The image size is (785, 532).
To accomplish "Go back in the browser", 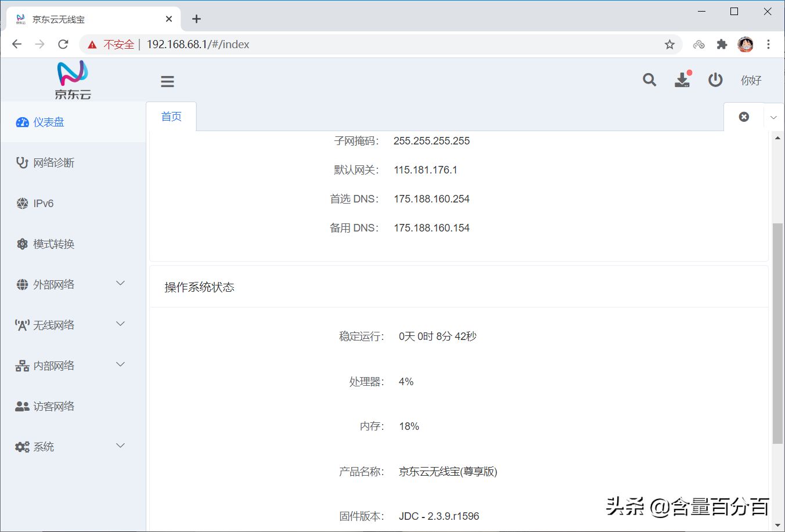I will click(17, 44).
